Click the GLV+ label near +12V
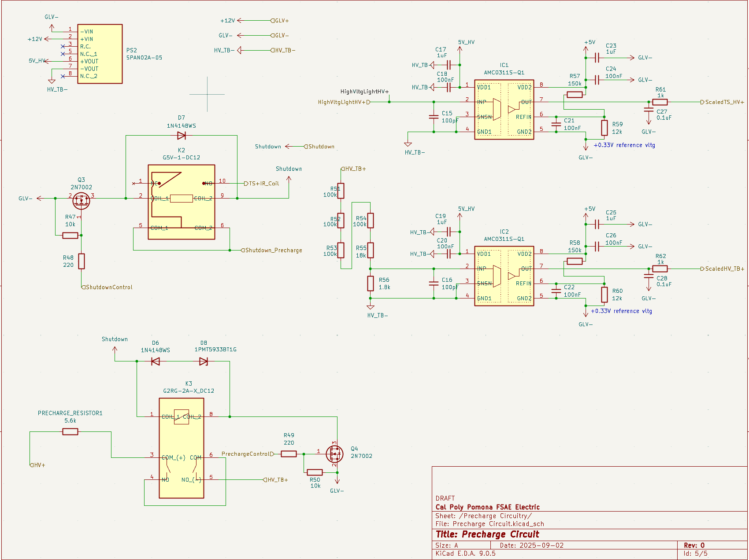The height and width of the screenshot is (560, 749). click(x=282, y=20)
